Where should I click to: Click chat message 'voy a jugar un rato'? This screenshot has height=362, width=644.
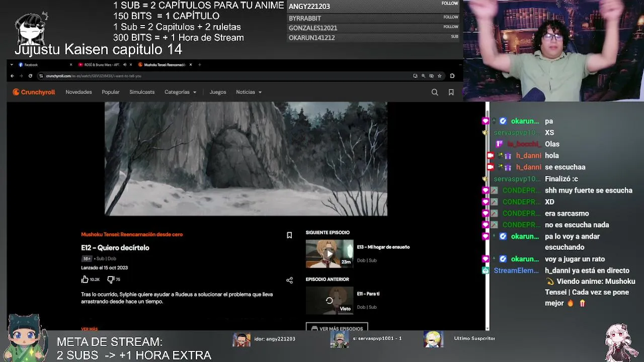[575, 259]
